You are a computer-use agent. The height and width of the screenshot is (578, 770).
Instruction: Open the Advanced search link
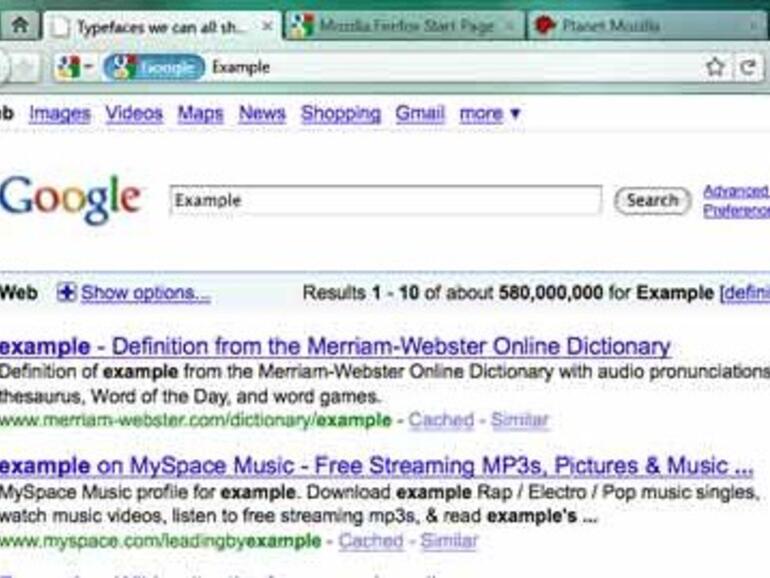(x=736, y=191)
